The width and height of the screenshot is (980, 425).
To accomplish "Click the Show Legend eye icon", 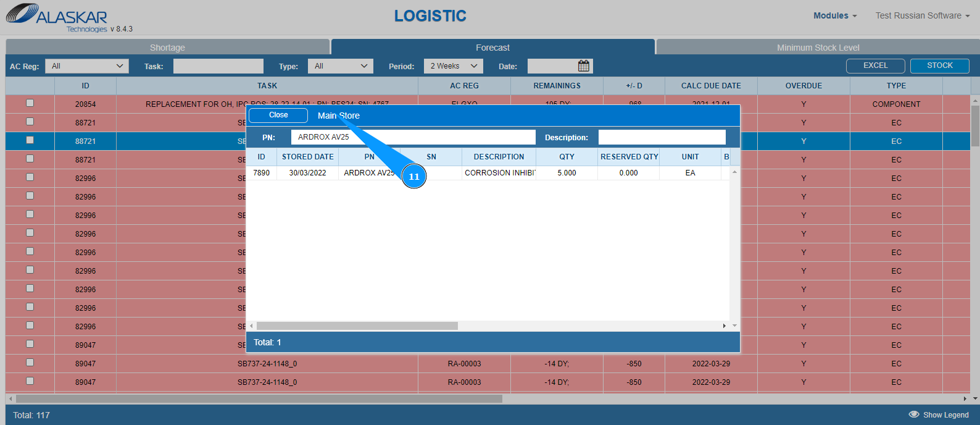I will click(914, 414).
